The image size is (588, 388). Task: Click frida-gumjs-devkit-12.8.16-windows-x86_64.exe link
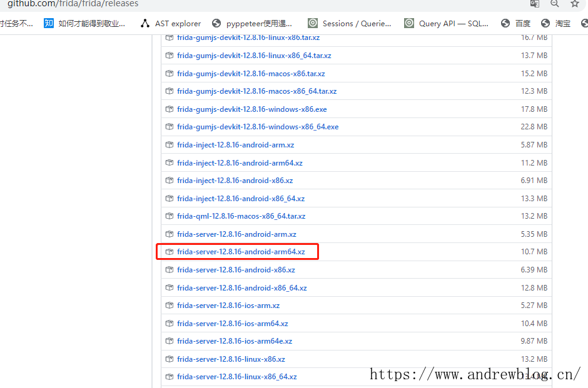(258, 127)
